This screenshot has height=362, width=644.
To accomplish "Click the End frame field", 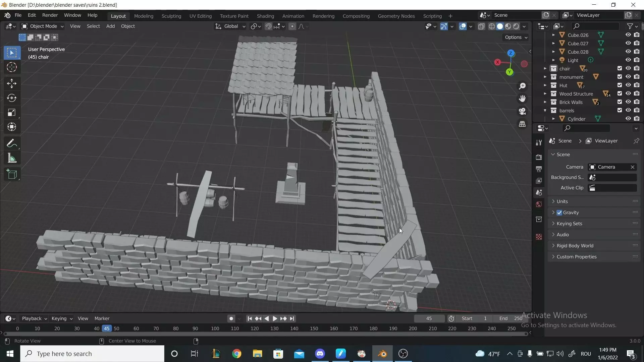I will pos(510,318).
